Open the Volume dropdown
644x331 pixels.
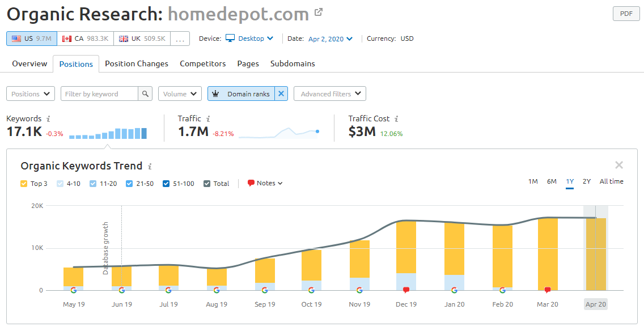[180, 93]
